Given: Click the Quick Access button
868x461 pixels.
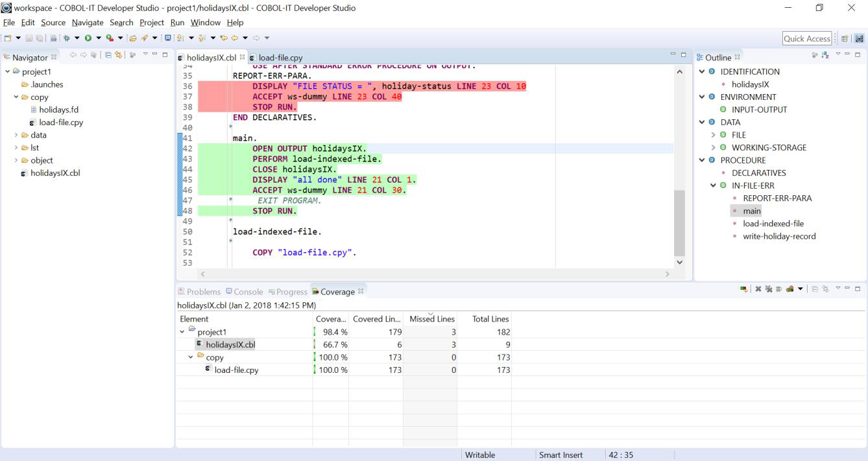Looking at the screenshot, I should tap(806, 38).
